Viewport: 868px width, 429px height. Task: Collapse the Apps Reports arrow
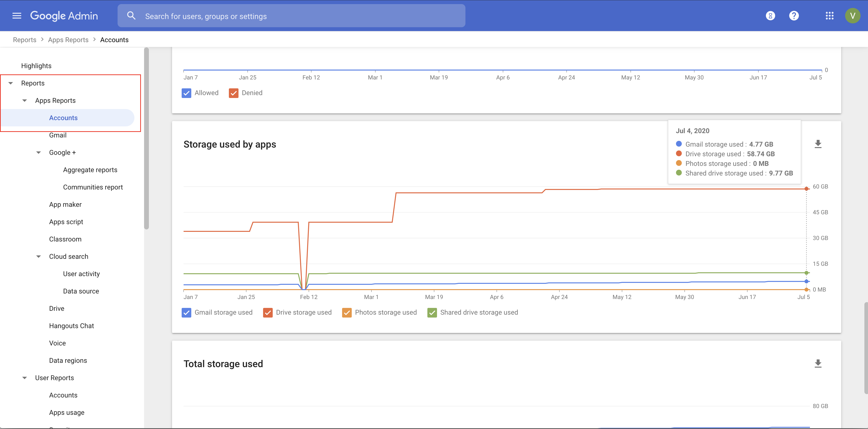(25, 101)
